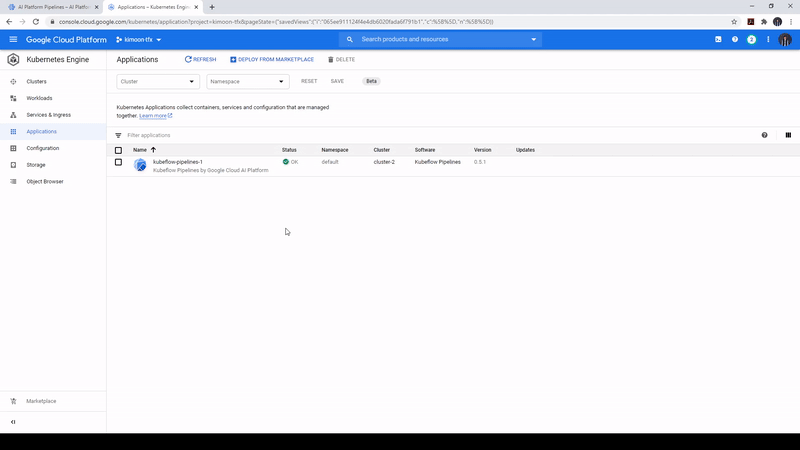Go to Clusters in the sidebar
800x450 pixels.
36,82
